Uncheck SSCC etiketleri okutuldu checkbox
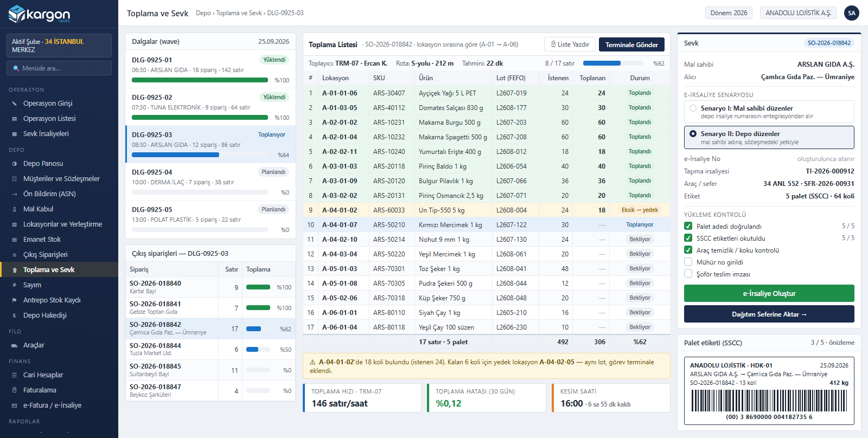868x438 pixels. click(x=688, y=239)
